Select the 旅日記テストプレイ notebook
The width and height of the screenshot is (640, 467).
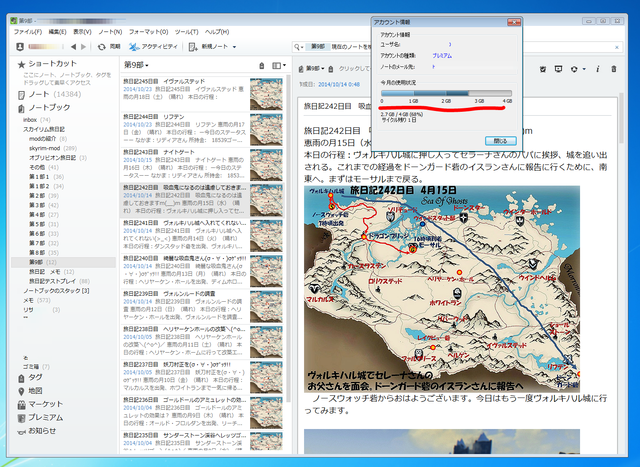pos(59,281)
